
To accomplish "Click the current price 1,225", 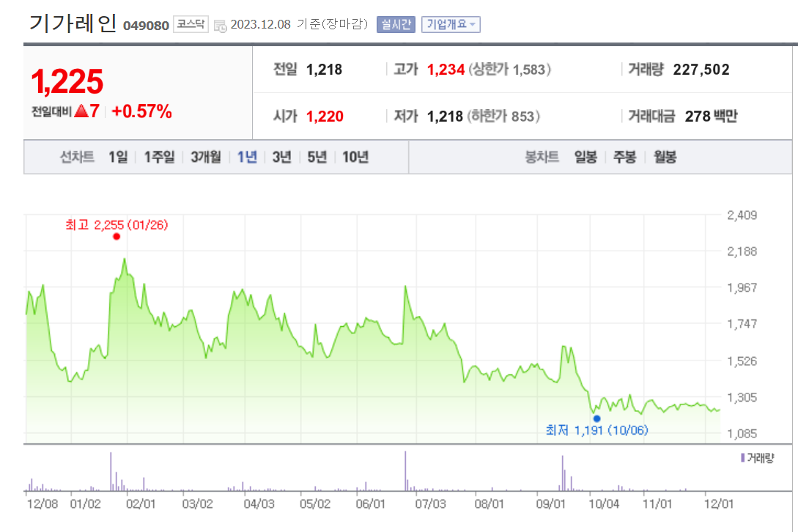I will pos(67,81).
